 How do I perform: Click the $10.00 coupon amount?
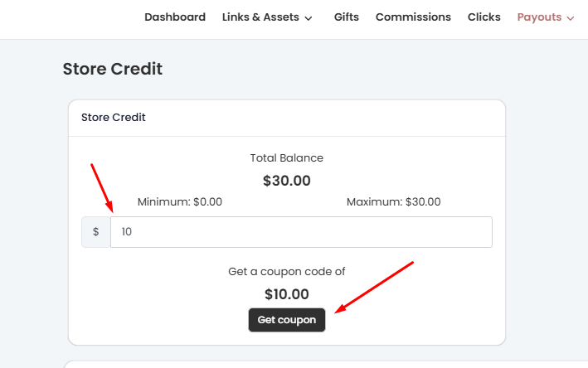(x=287, y=294)
